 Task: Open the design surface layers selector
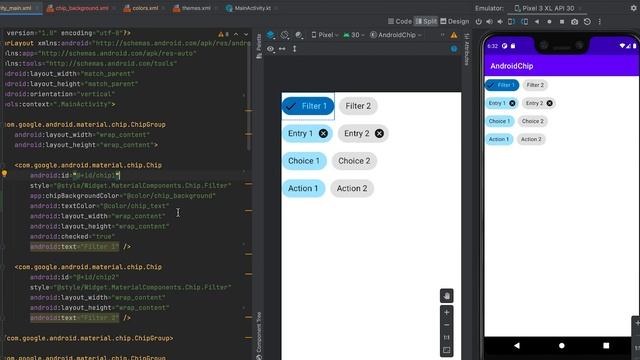tap(271, 35)
